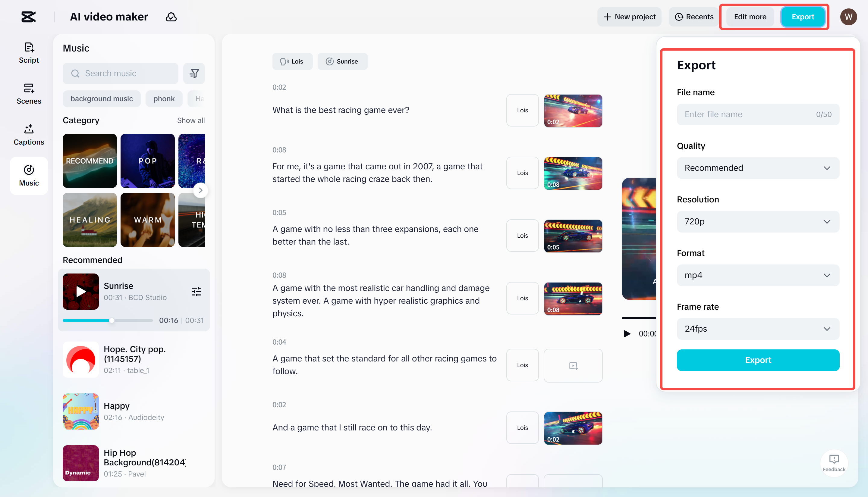The image size is (868, 497).
Task: Click the cyan Export button in panel
Action: pos(758,360)
